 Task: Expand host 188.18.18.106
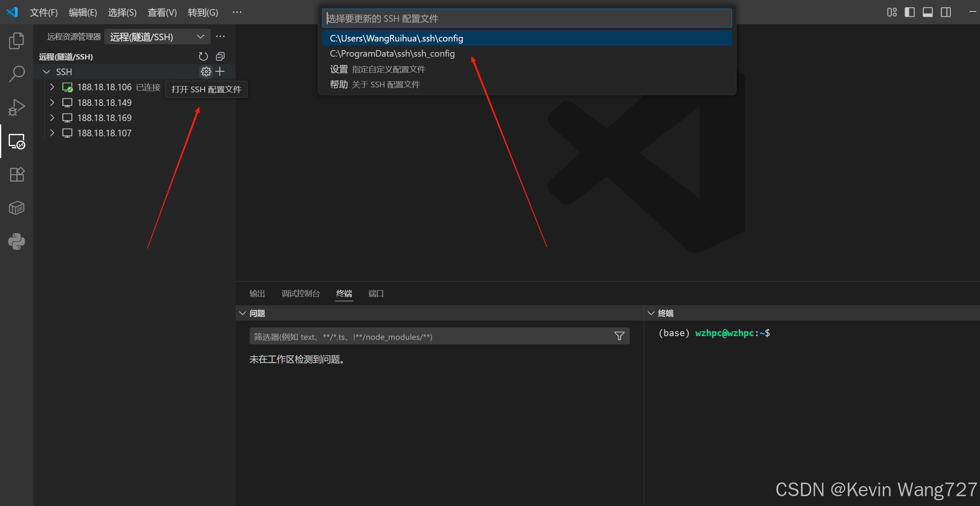coord(52,87)
